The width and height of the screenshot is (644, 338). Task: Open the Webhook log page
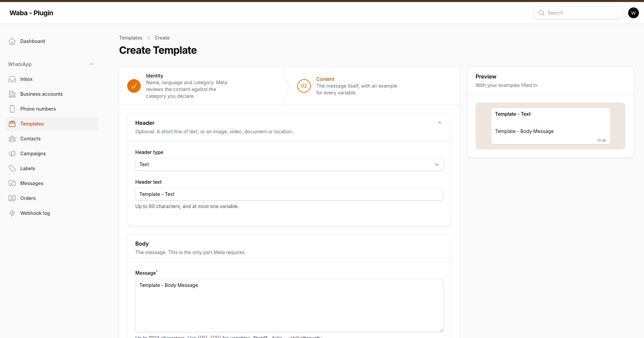point(52,213)
